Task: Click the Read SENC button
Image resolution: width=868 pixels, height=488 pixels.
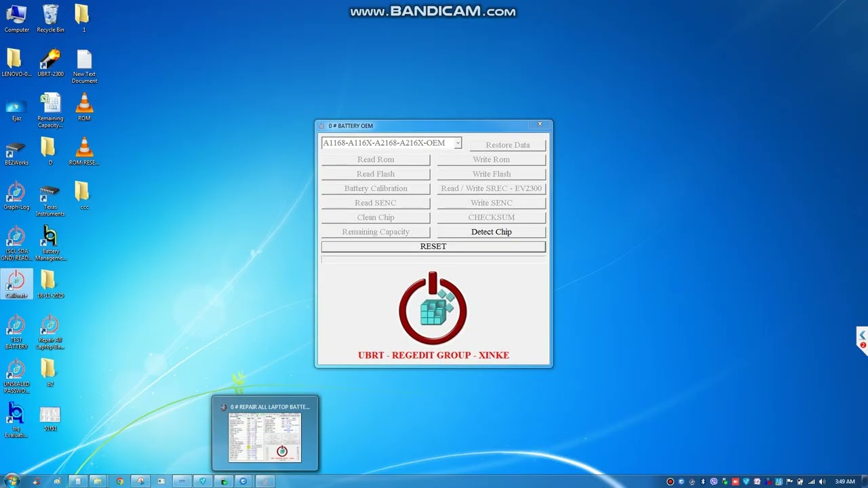Action: 376,203
